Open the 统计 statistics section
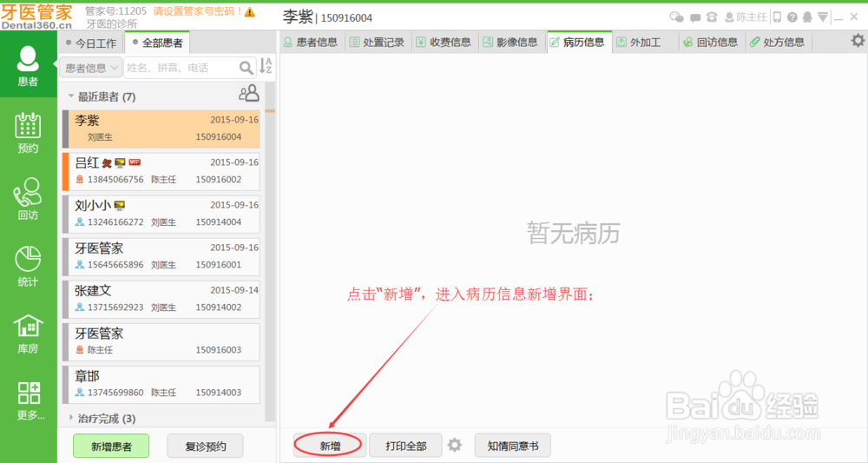The width and height of the screenshot is (868, 463). pos(28,267)
